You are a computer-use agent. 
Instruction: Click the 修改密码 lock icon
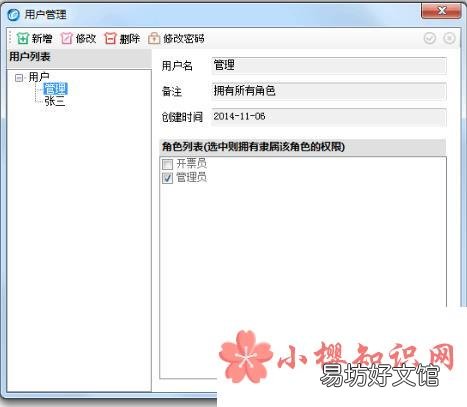click(154, 39)
